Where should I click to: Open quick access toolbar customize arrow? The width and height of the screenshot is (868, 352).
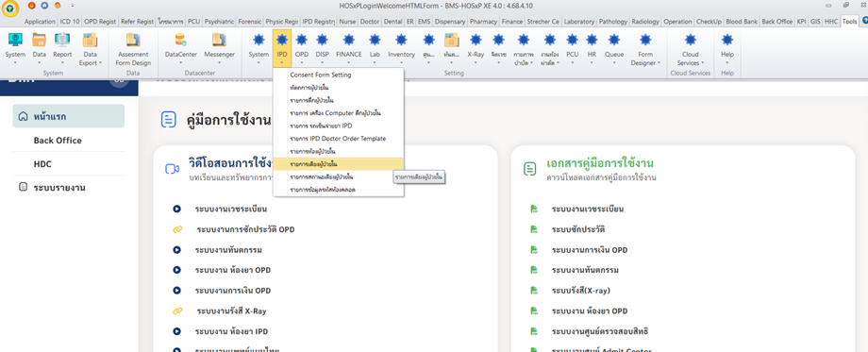coord(73,5)
